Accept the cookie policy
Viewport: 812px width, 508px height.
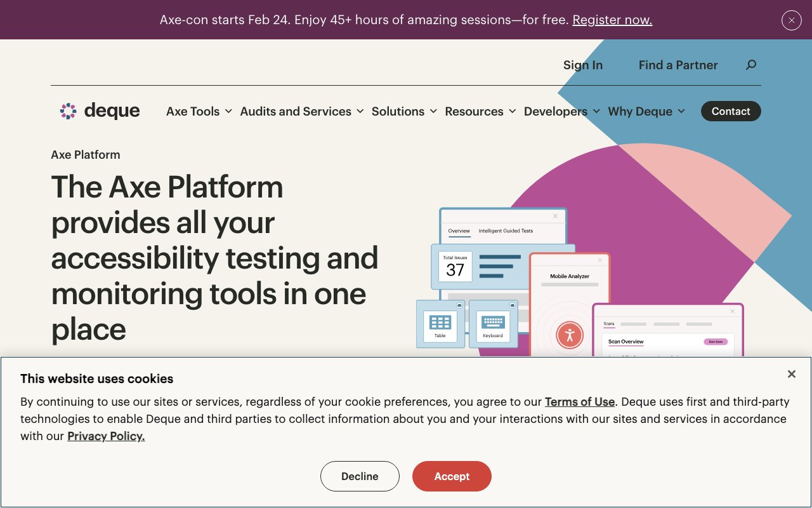pyautogui.click(x=452, y=476)
